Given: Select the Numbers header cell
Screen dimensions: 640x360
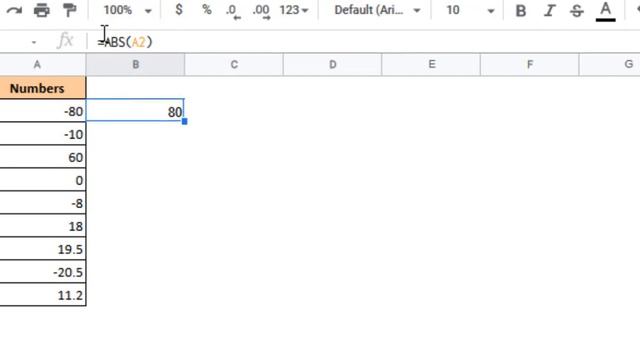Looking at the screenshot, I should click(x=43, y=88).
